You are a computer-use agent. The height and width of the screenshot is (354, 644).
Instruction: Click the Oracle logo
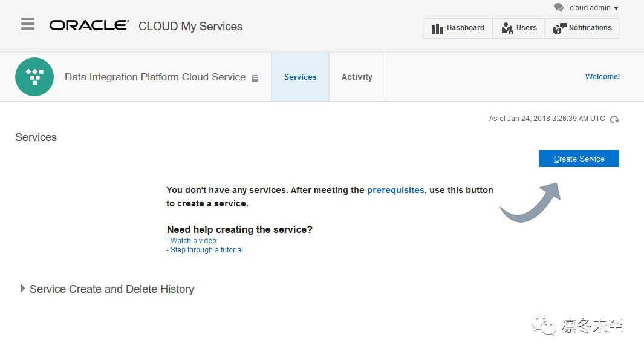coord(89,25)
